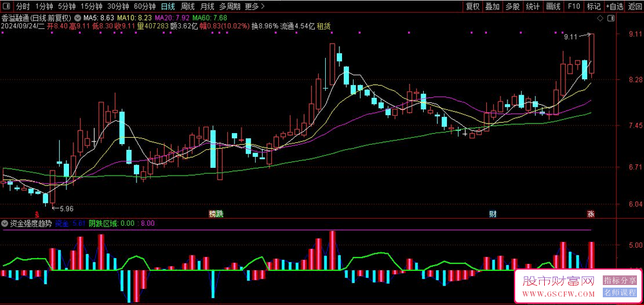Image resolution: width=644 pixels, height=305 pixels.
Task: Select the 周线 weekly chart tab
Action: (x=187, y=6)
